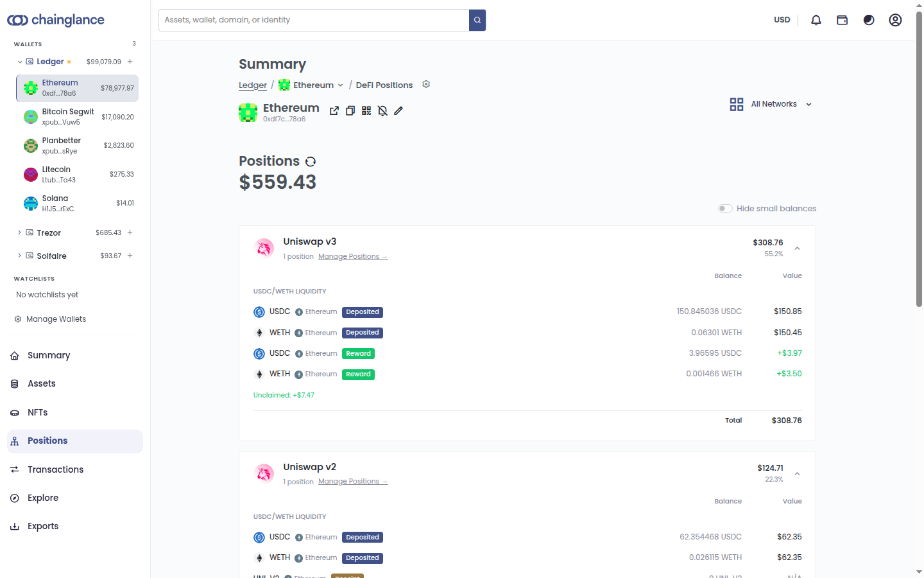Select Positions in sidebar

[75, 441]
